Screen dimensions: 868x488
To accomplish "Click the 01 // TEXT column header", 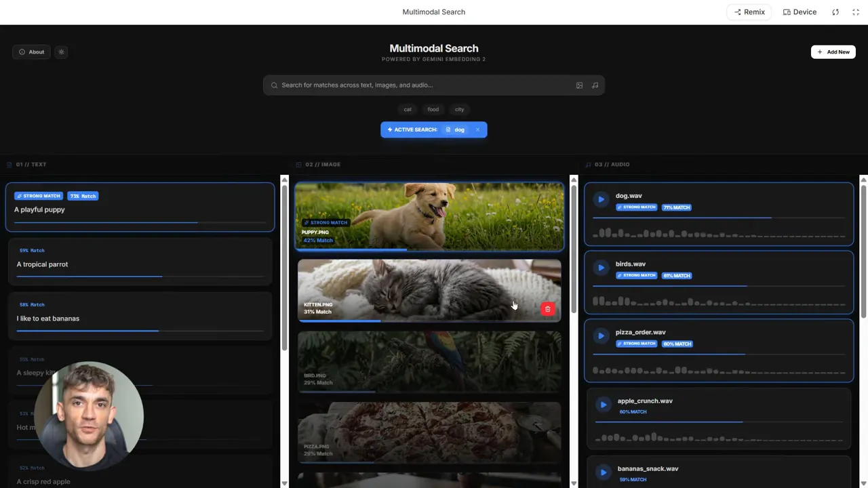I will pyautogui.click(x=26, y=165).
